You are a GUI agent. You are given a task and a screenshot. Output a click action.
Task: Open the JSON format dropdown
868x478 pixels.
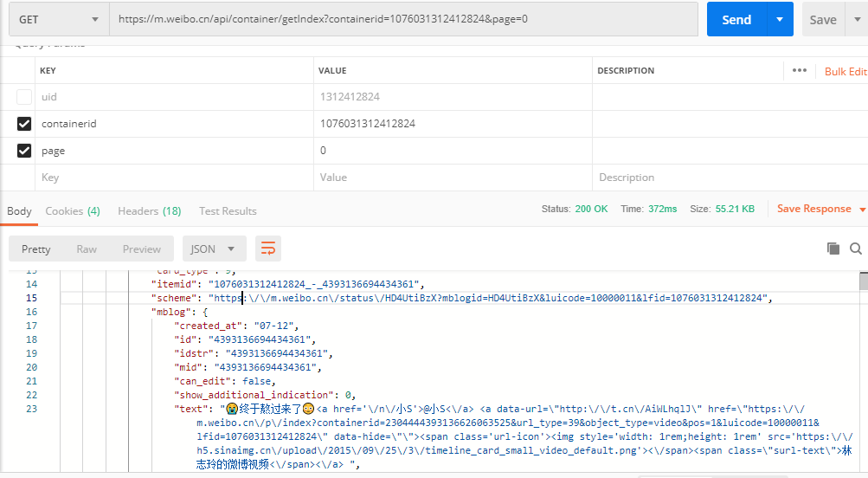[x=215, y=249]
